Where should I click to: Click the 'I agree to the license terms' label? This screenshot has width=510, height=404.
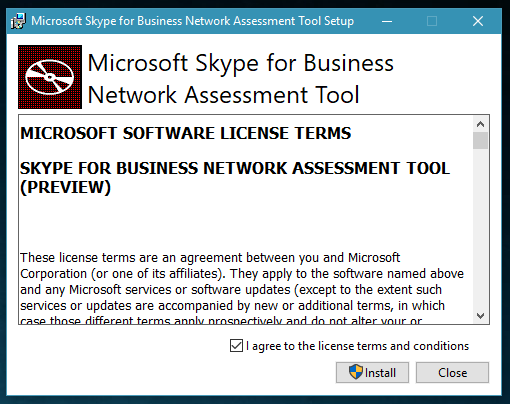point(357,346)
